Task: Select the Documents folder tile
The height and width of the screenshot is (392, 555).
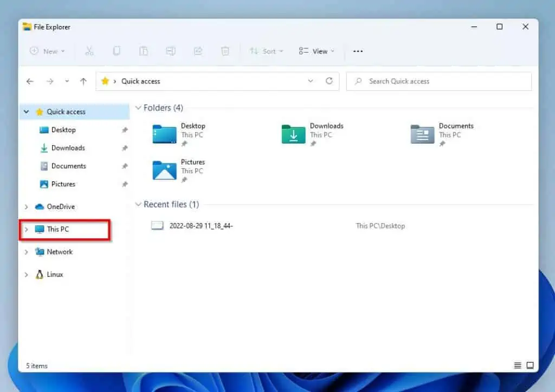Action: point(442,135)
